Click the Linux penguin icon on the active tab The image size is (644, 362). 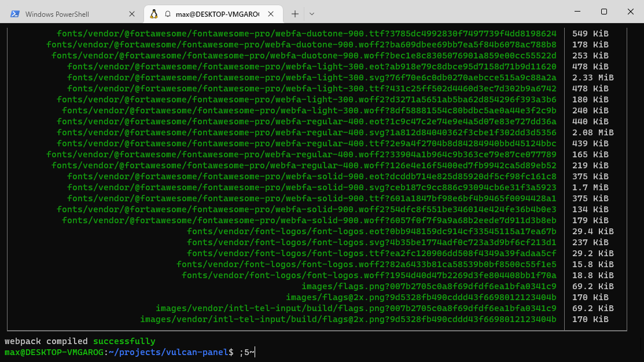pyautogui.click(x=154, y=14)
